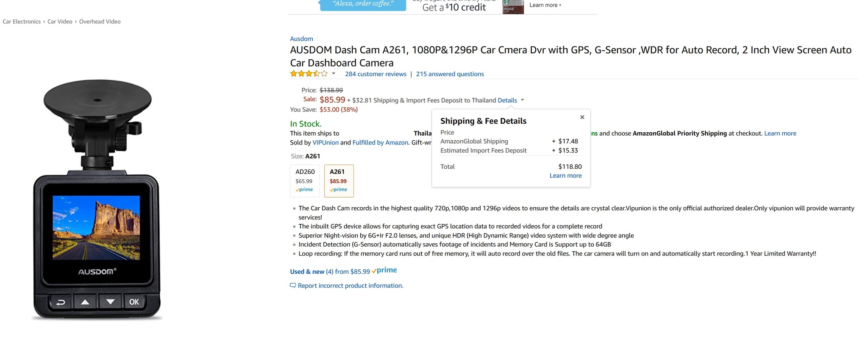Open the VIPUnion seller link

(325, 142)
